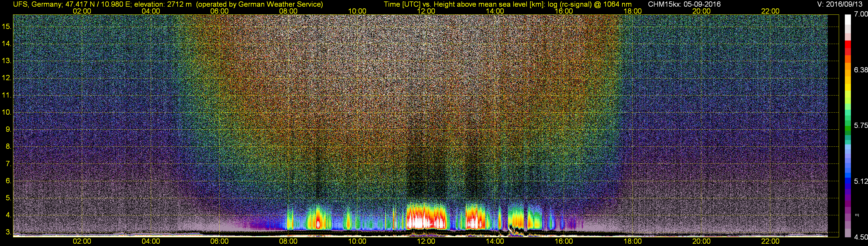868x246 pixels.
Task: Select the "14." height axis label
Action: (x=7, y=44)
